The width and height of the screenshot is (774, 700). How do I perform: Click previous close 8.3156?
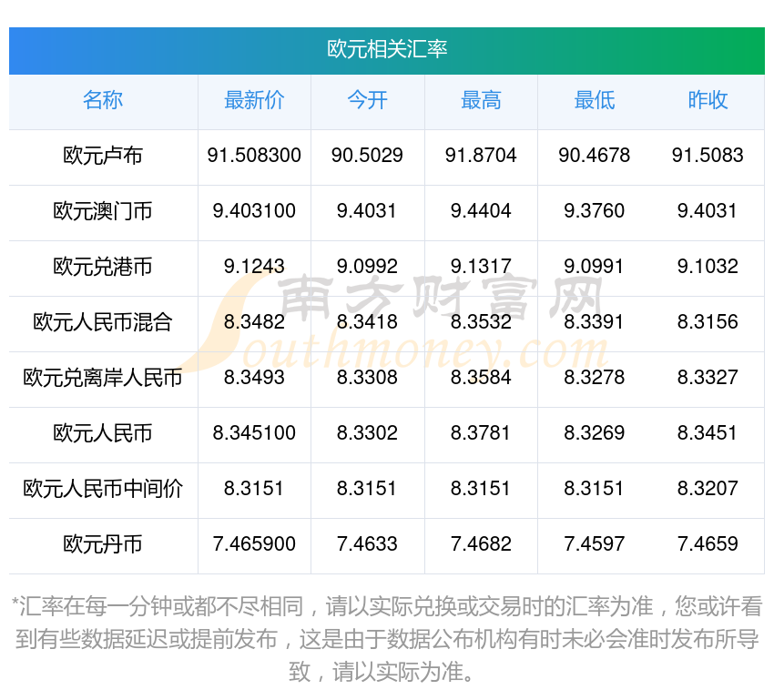point(708,322)
